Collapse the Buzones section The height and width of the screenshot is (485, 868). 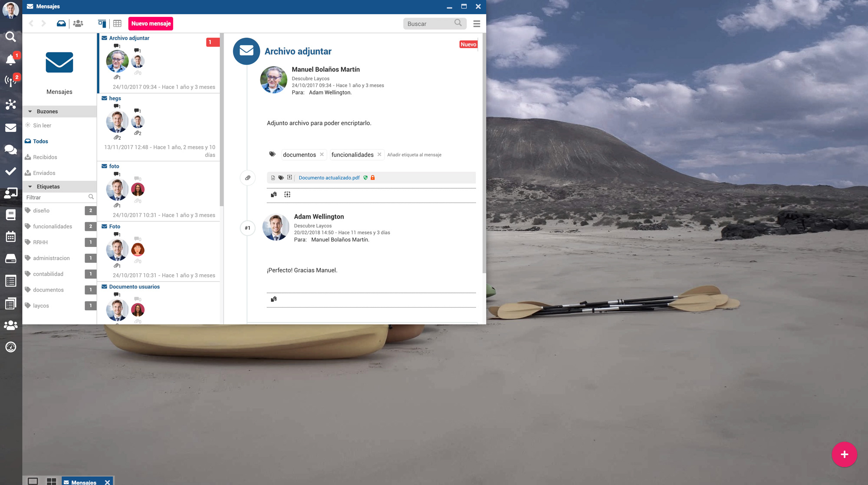coord(59,111)
